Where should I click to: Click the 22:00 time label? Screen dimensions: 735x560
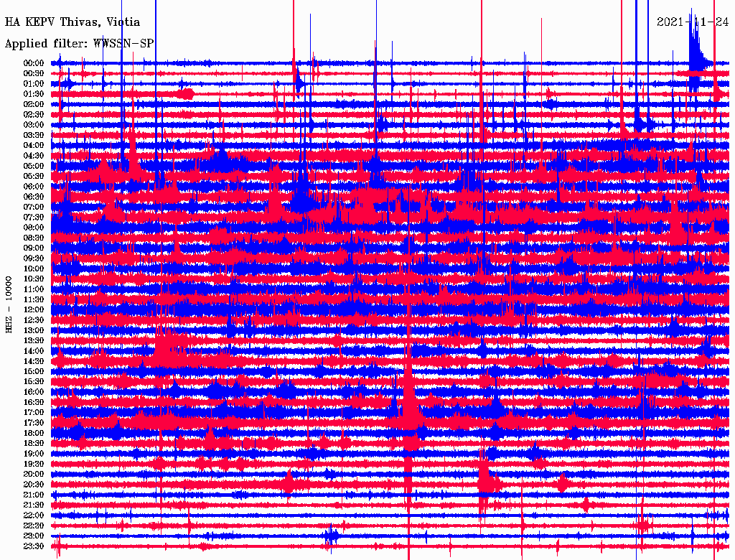(x=34, y=515)
